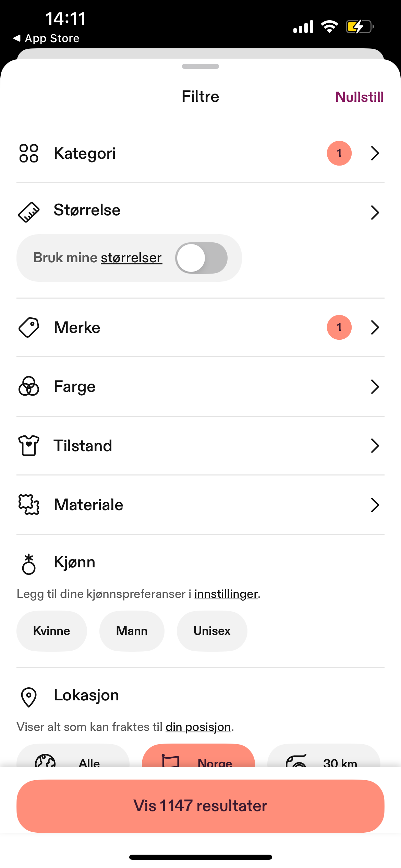Tap the Farge color circles icon
This screenshot has height=868, width=401.
29,386
